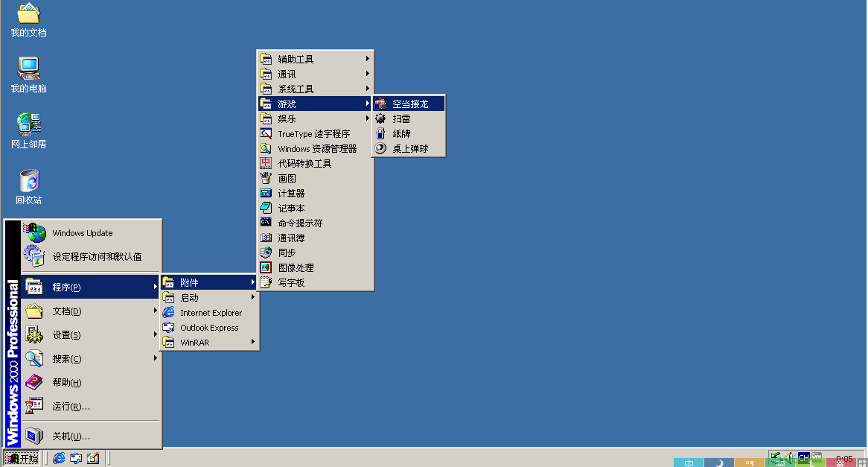
Task: Expand 娱乐 submenu
Action: click(316, 118)
